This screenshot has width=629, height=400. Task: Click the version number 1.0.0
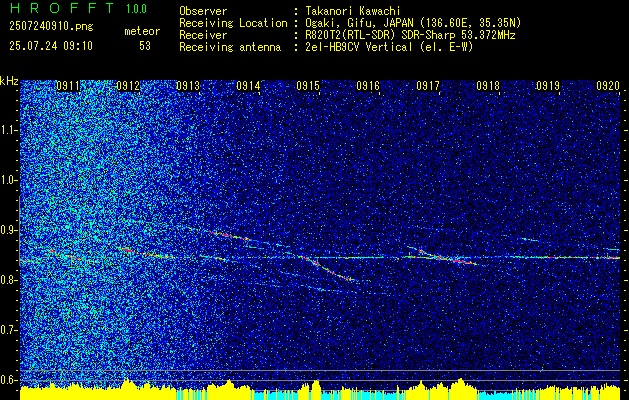[x=136, y=9]
